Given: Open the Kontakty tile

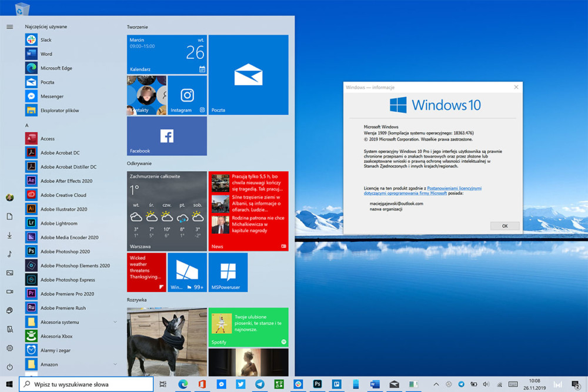Looking at the screenshot, I should [x=146, y=95].
